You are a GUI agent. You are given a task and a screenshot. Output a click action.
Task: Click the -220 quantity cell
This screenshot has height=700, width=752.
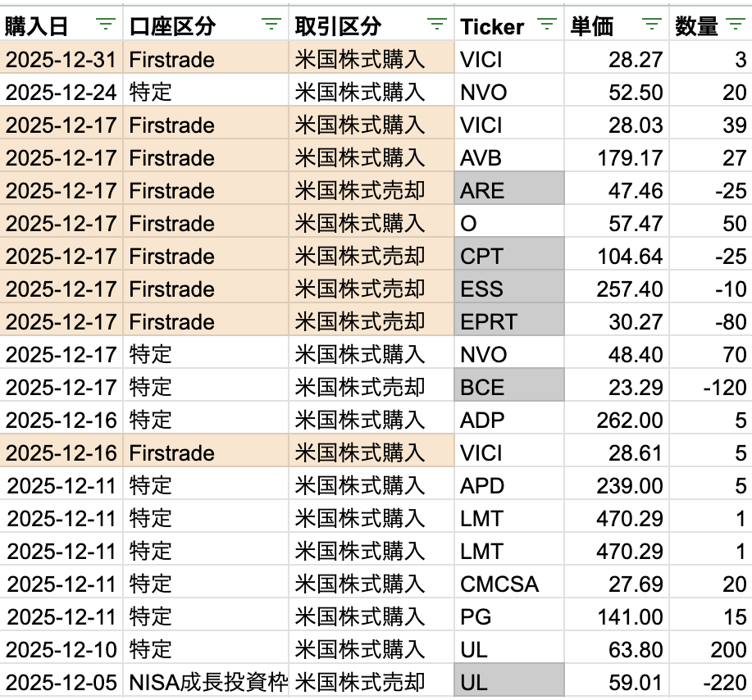(x=709, y=682)
